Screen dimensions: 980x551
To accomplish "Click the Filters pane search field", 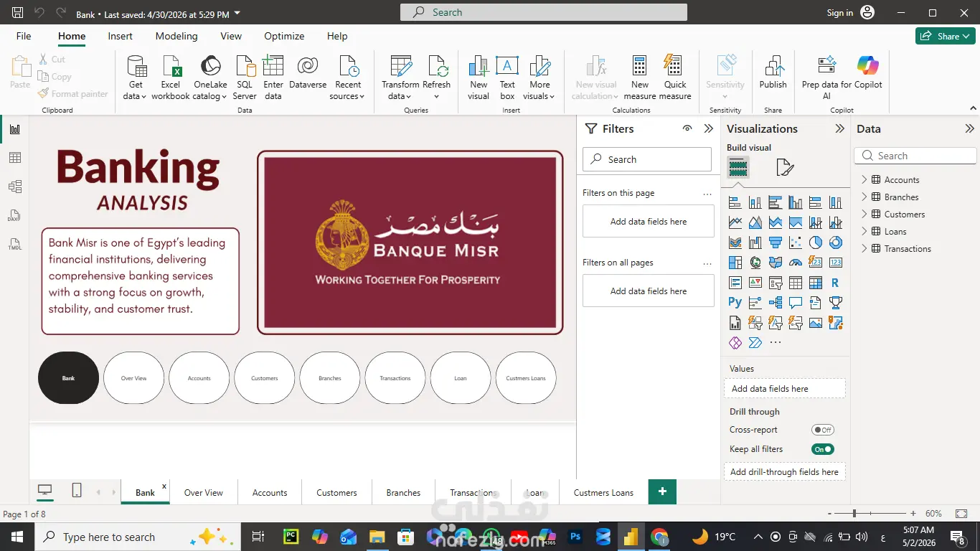I will (x=647, y=159).
